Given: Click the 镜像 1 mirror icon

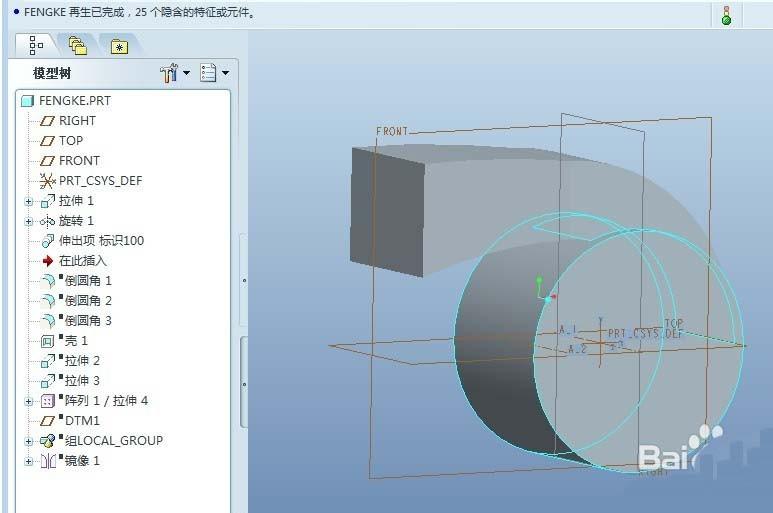Looking at the screenshot, I should 48,461.
